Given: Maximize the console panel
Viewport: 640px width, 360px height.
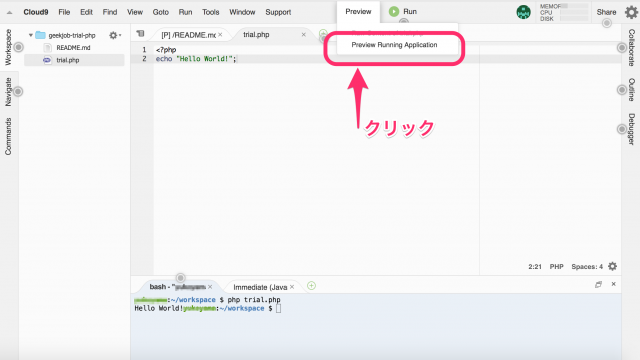Looking at the screenshot, I should (598, 284).
